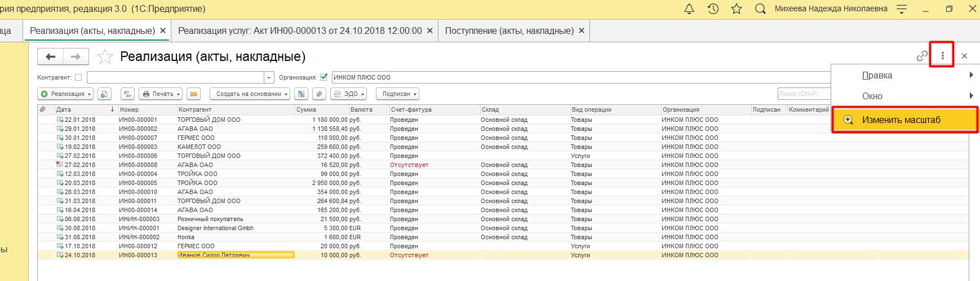This screenshot has width=980, height=281.
Task: Click the Контрагент filter input field
Action: coord(176,77)
